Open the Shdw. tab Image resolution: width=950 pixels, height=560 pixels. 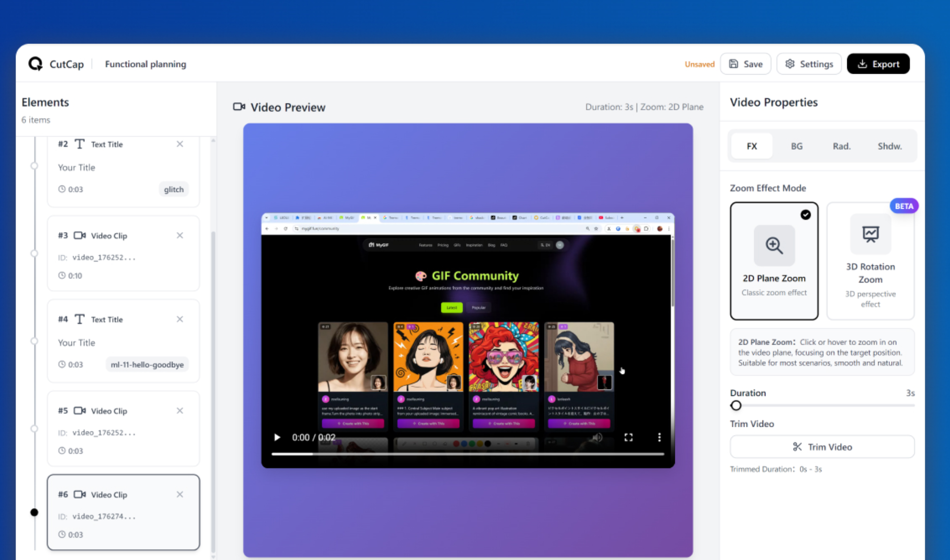[x=889, y=146]
